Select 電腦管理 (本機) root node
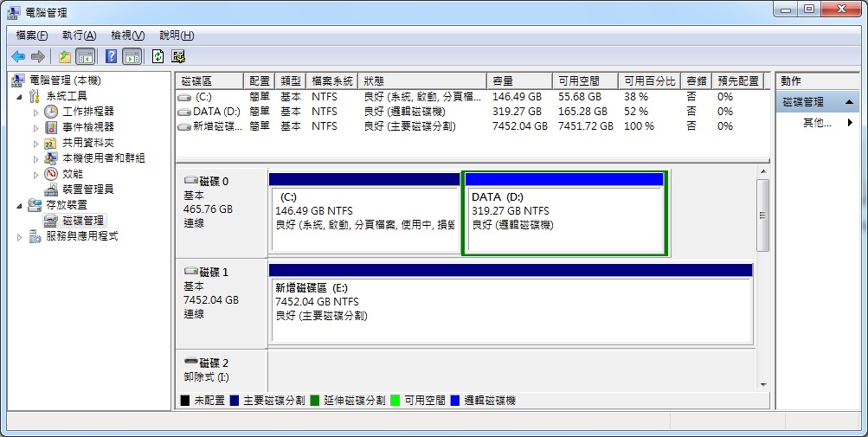This screenshot has height=437, width=868. click(65, 80)
